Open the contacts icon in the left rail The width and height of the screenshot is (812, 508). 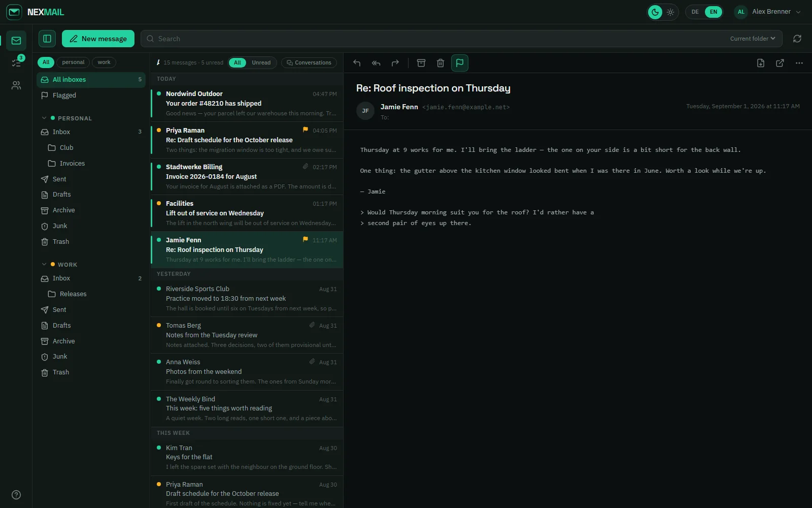coord(16,85)
